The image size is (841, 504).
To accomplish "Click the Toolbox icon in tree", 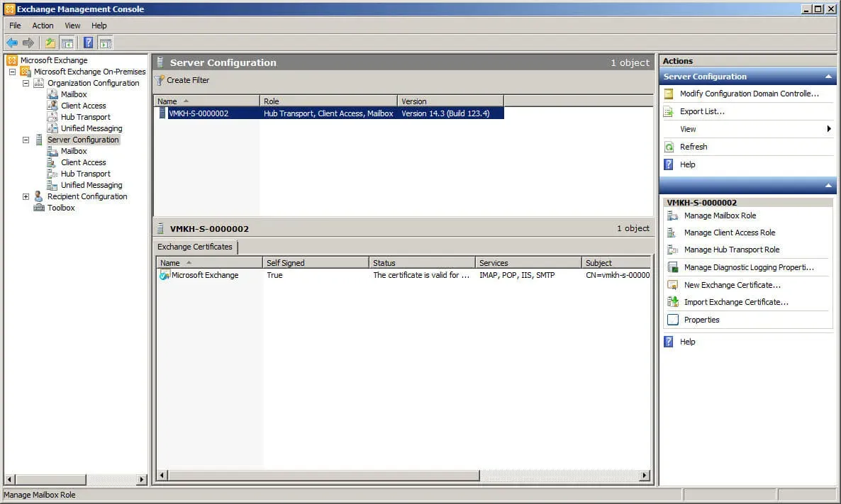I will [38, 208].
